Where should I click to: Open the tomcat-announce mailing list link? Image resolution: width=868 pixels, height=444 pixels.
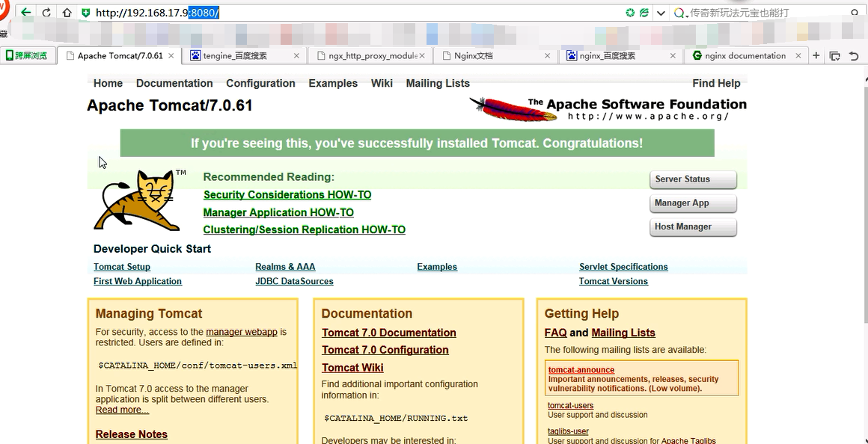581,370
